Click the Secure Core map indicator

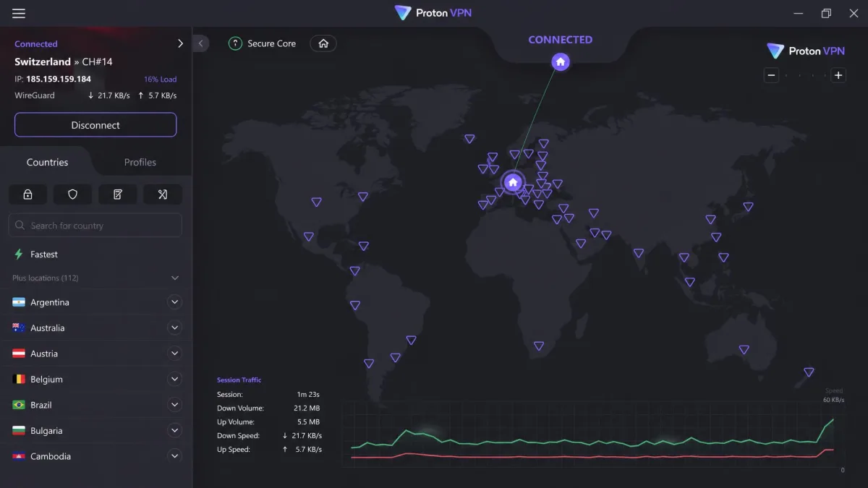(262, 43)
